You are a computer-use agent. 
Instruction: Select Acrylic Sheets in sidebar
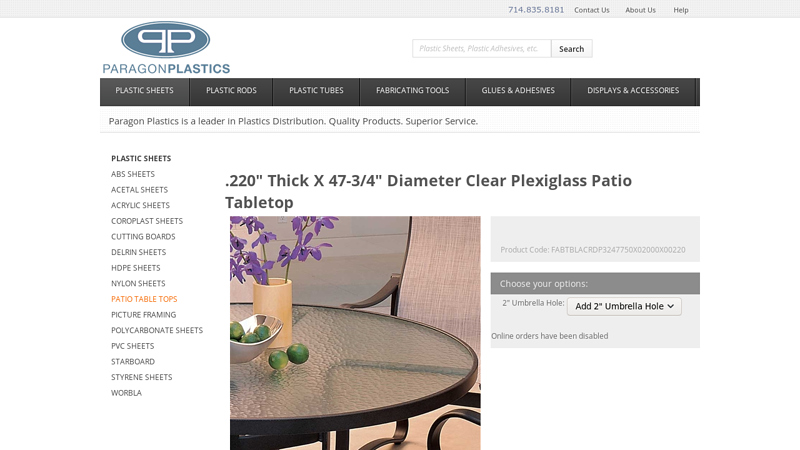(x=140, y=205)
